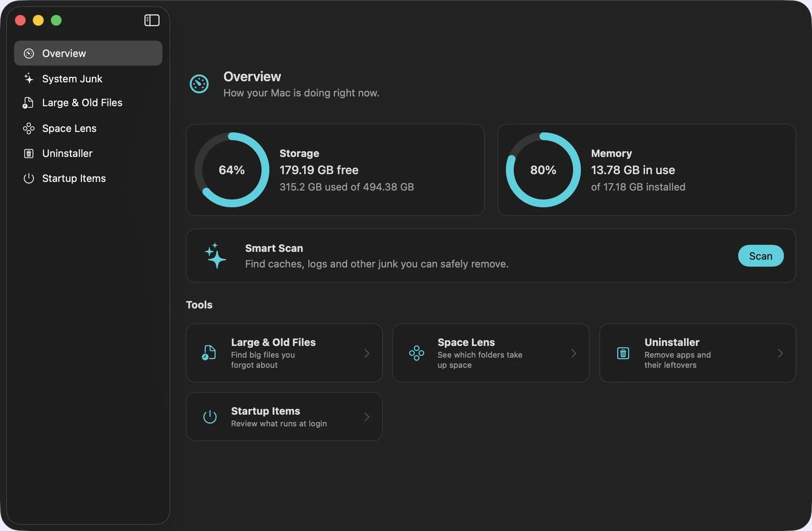Viewport: 812px width, 531px height.
Task: Click the Space Lens sidebar icon
Action: (x=29, y=128)
